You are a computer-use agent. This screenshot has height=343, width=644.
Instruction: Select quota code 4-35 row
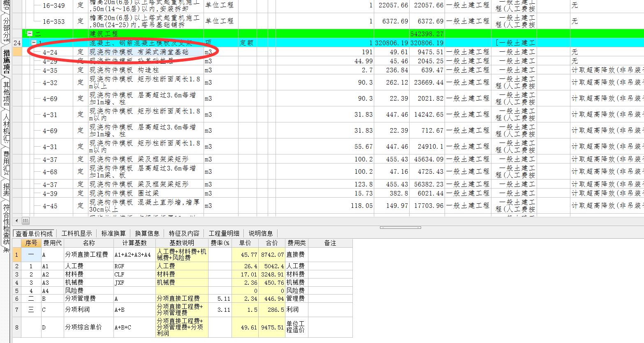50,70
